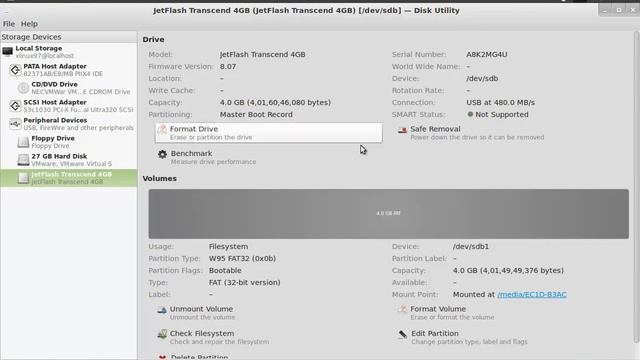
Task: Click the Benchmark gear icon
Action: (x=162, y=154)
